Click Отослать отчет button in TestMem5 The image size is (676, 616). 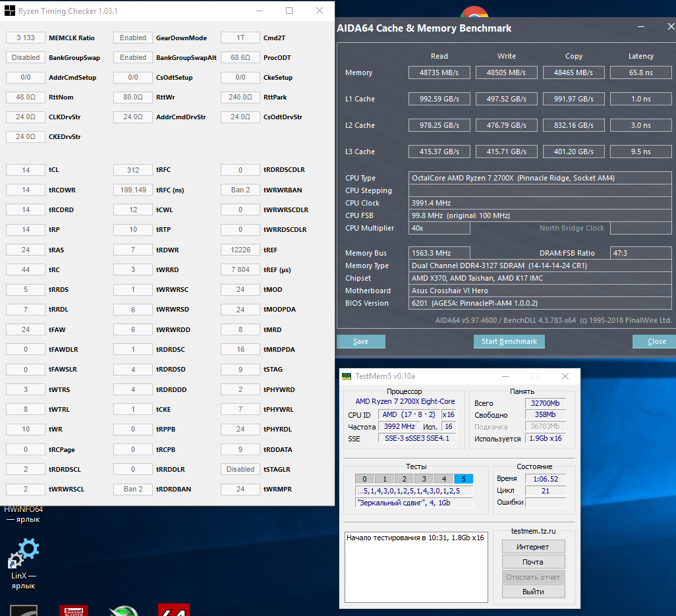click(x=533, y=576)
